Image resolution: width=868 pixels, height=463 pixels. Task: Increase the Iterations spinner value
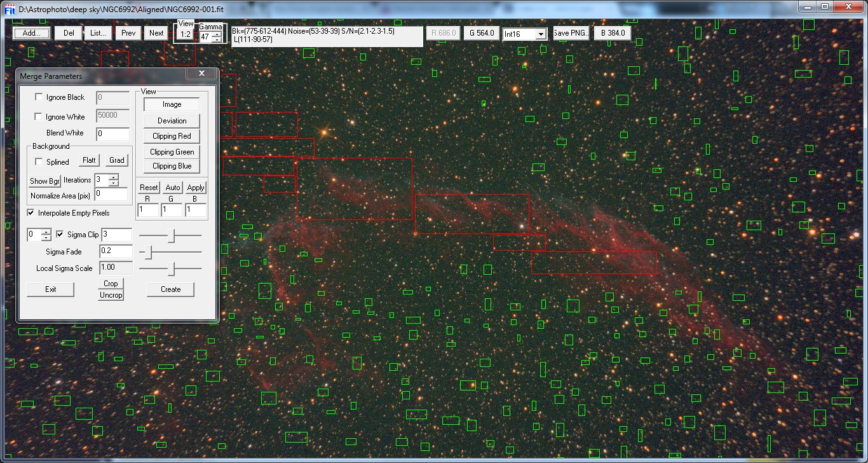click(113, 177)
